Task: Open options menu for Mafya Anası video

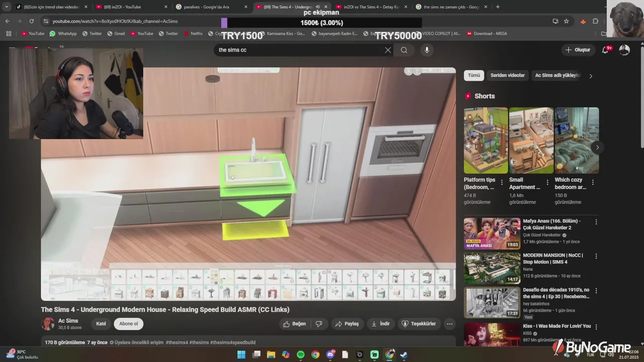Action: [x=596, y=222]
